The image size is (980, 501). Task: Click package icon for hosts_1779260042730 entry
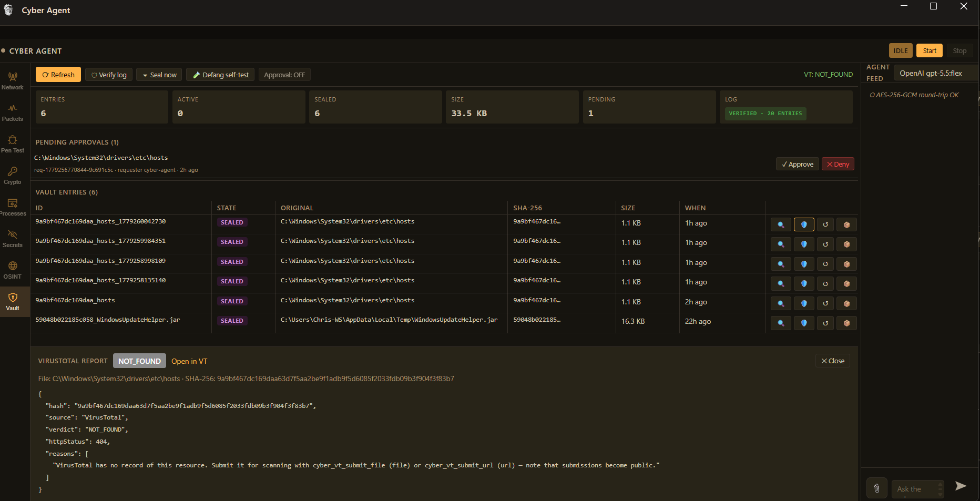click(x=846, y=224)
